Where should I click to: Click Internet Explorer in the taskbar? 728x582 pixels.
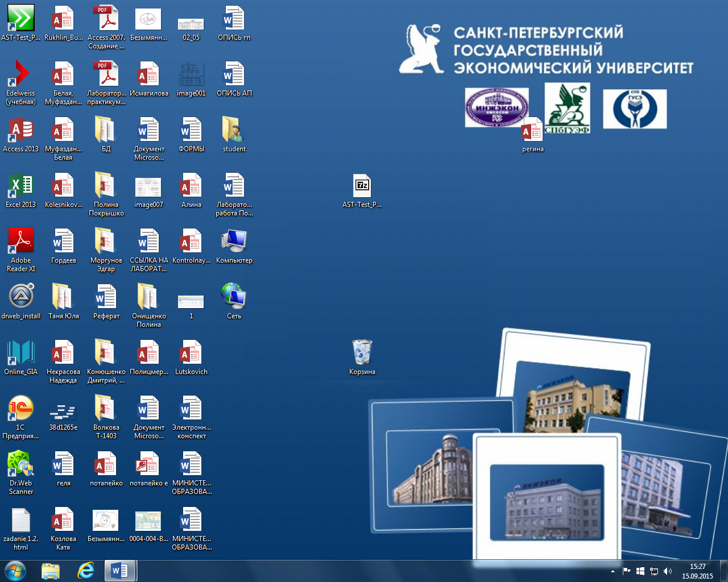[86, 571]
